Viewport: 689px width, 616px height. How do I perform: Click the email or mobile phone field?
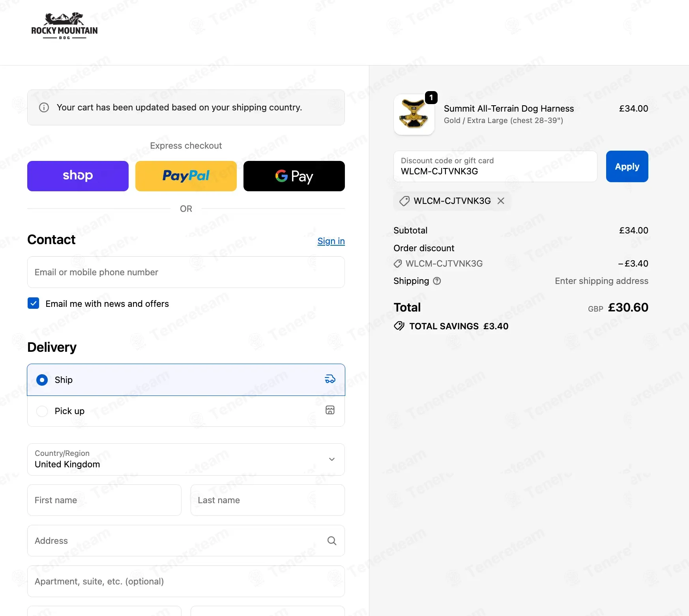pos(186,272)
